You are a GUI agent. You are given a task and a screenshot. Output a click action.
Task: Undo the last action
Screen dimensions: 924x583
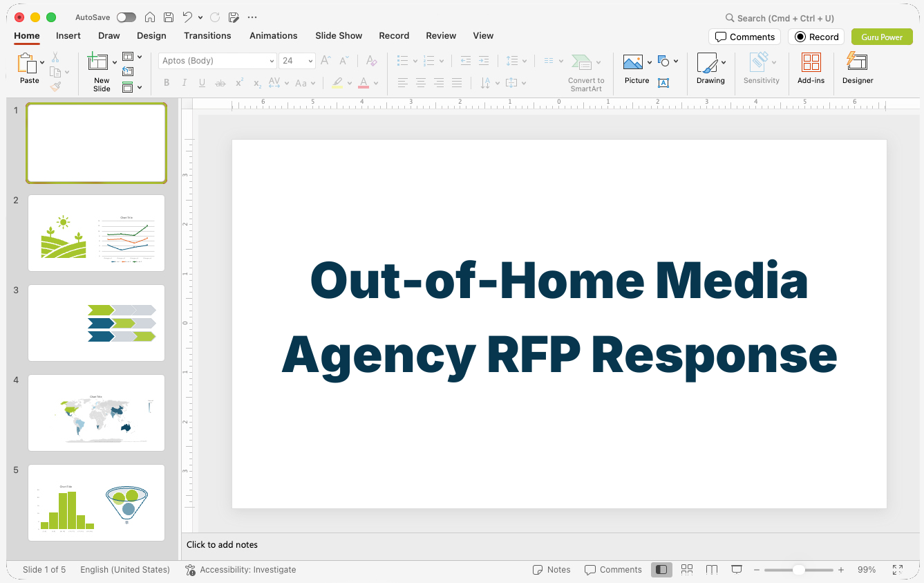tap(187, 17)
